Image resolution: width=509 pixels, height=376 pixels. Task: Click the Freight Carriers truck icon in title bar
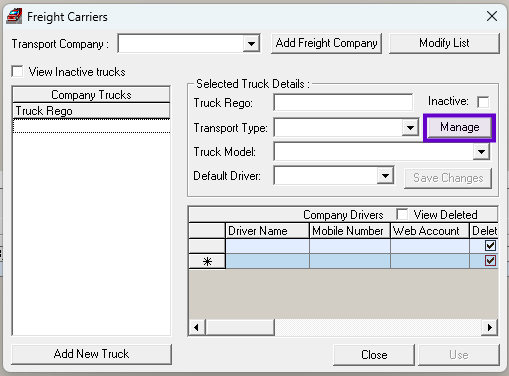click(x=14, y=16)
